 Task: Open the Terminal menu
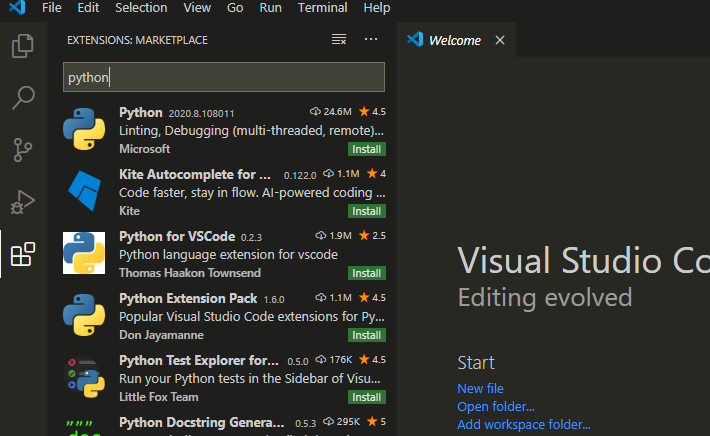tap(322, 8)
